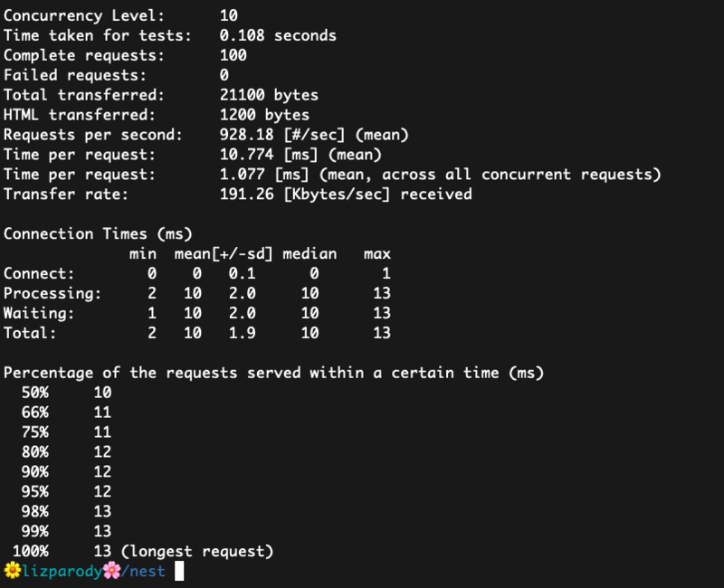Click the Time taken for tests value
724x588 pixels.
point(278,35)
